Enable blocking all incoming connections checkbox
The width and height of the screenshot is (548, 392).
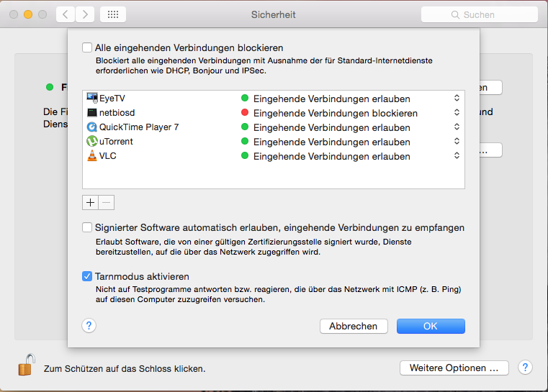tap(88, 48)
